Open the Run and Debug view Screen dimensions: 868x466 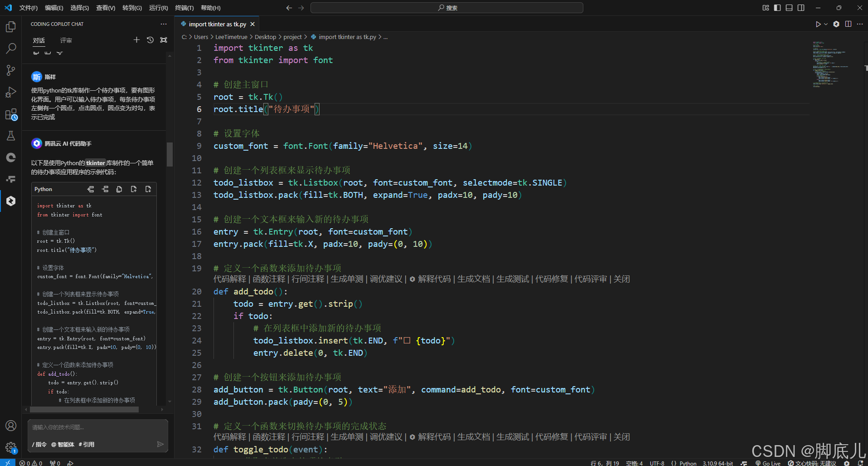point(11,92)
